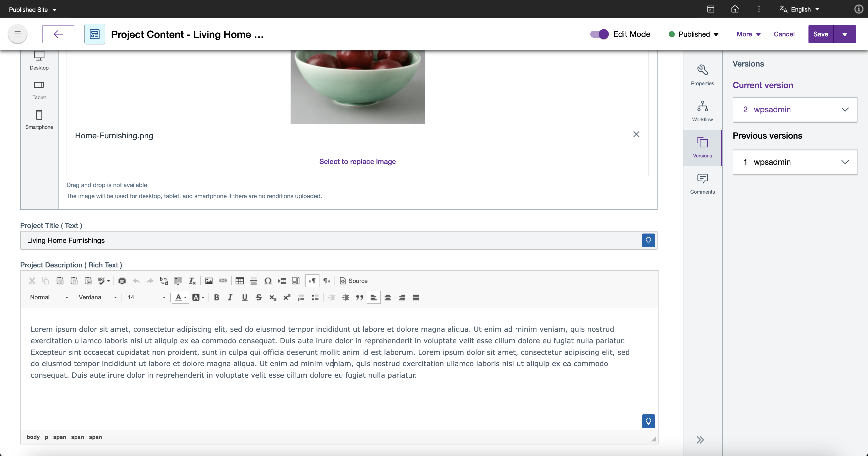Open the Verdana font dropdown
This screenshot has width=868, height=456.
point(97,297)
